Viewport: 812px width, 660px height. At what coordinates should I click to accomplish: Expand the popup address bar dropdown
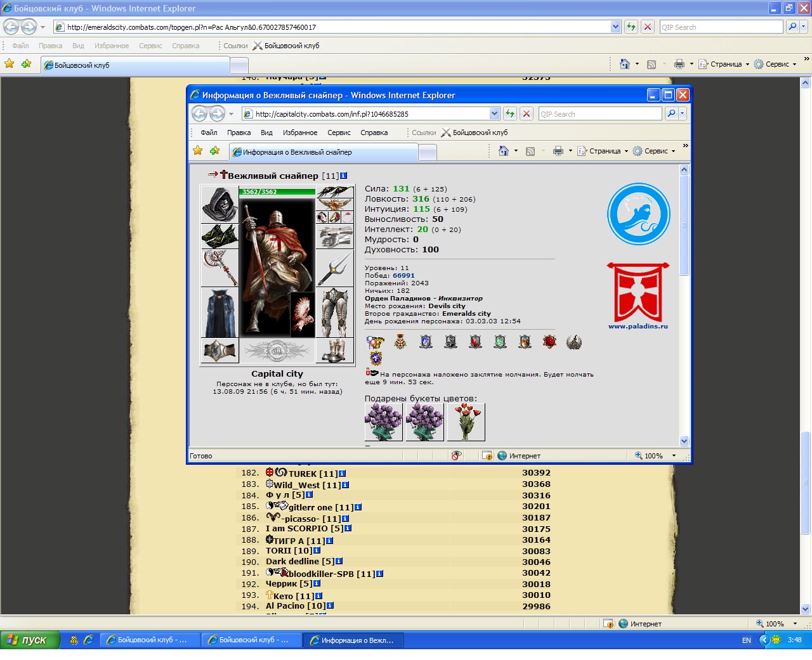click(x=495, y=113)
